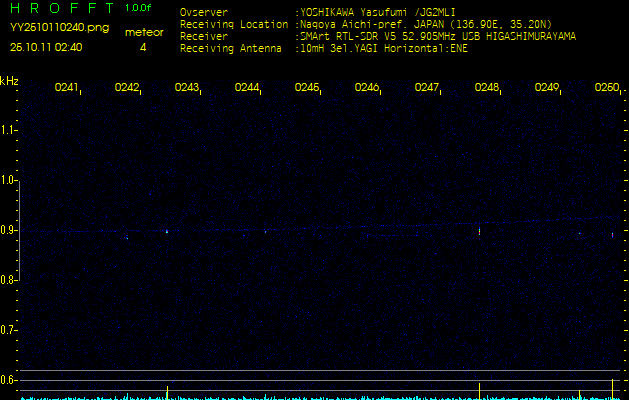
Task: Click the meteor echo near 0248
Action: 479,231
